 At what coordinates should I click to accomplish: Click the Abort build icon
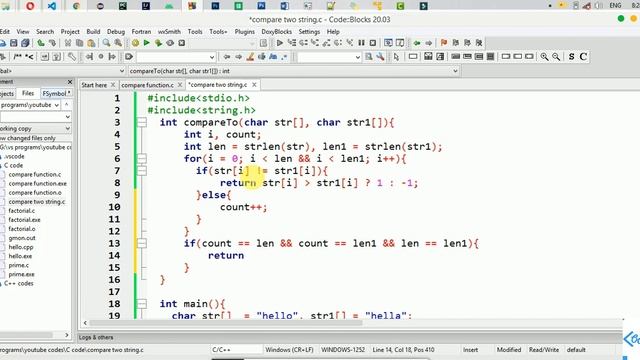[182, 43]
